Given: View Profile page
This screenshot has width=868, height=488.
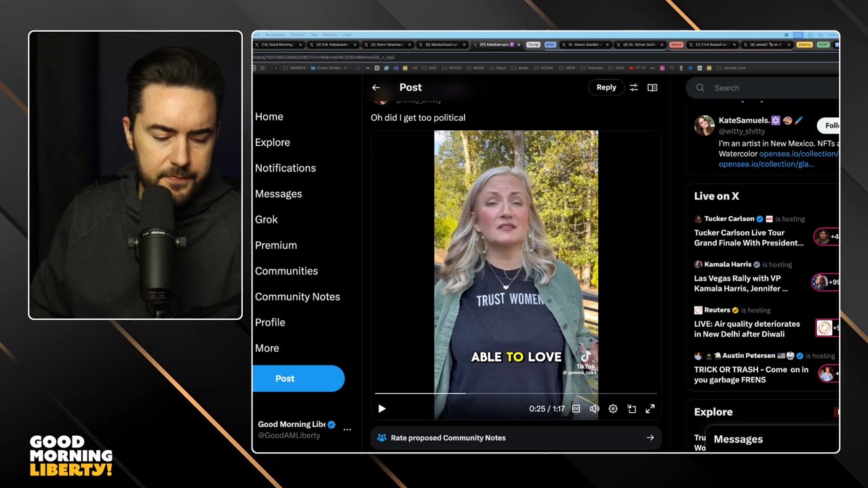Looking at the screenshot, I should [x=270, y=323].
